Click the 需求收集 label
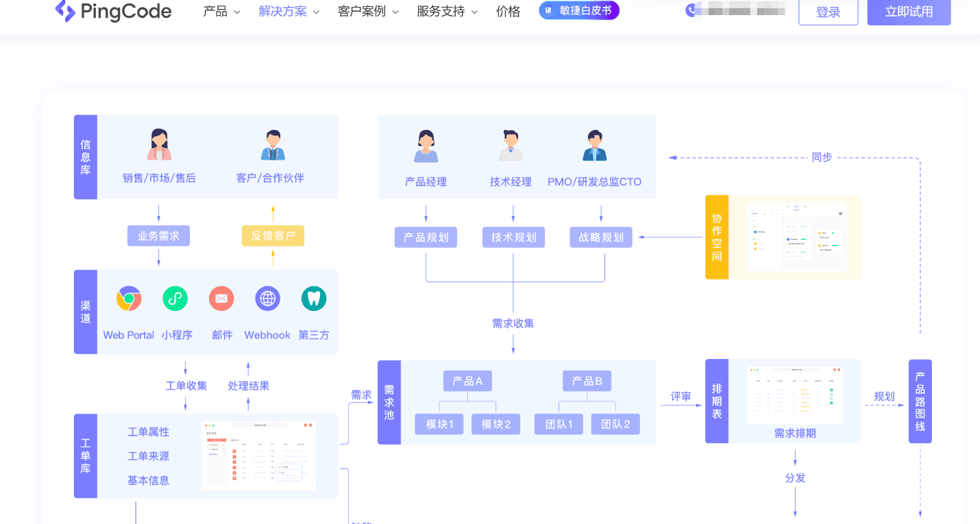 (x=513, y=323)
